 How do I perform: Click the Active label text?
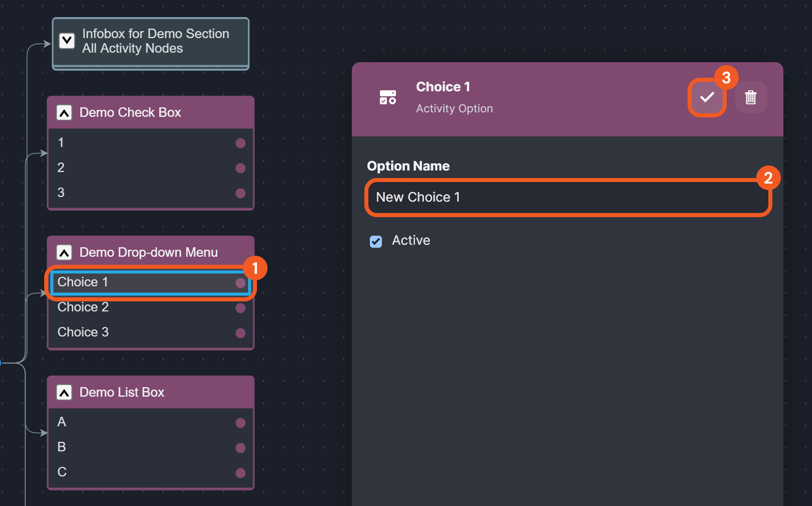[x=411, y=241]
